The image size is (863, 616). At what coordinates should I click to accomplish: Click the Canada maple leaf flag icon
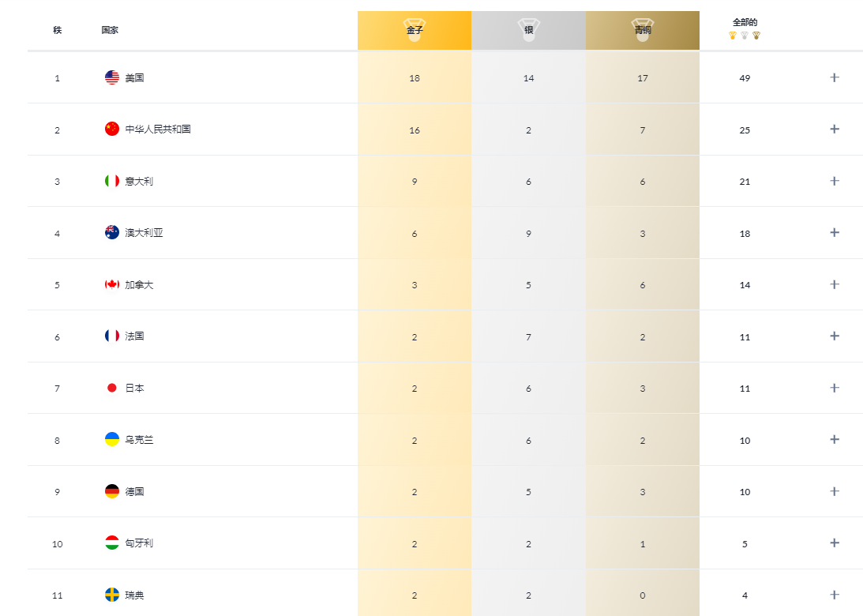coord(112,284)
